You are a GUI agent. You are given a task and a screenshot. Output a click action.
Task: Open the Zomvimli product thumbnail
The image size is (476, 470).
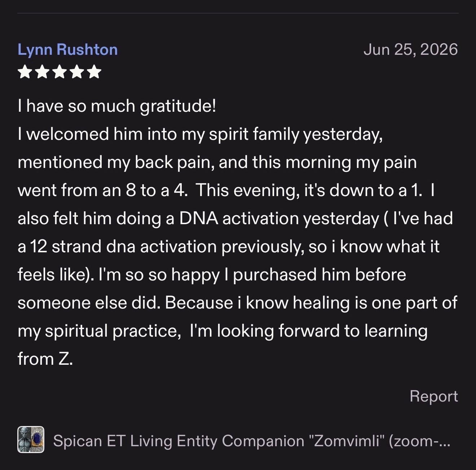coord(31,439)
